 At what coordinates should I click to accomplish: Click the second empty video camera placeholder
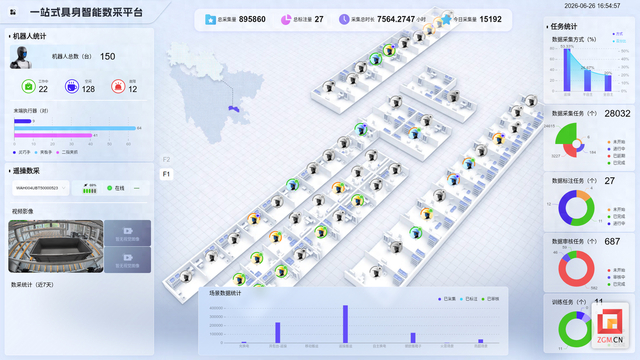(127, 260)
